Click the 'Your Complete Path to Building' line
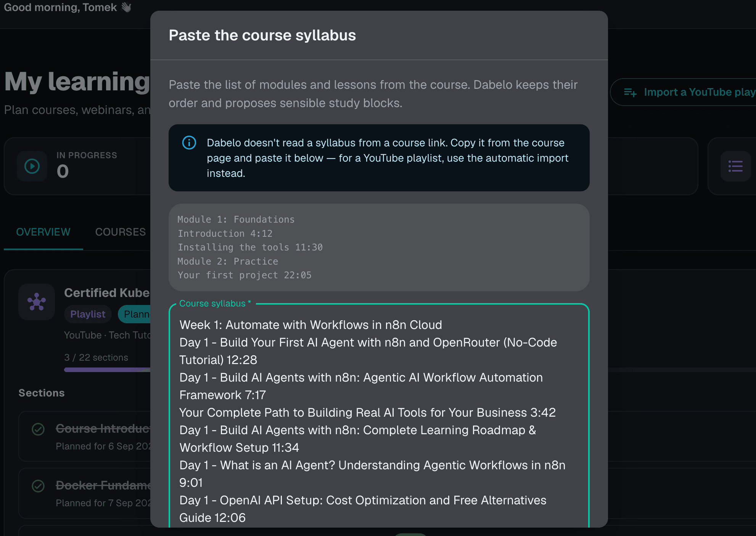This screenshot has height=536, width=756. [x=368, y=412]
